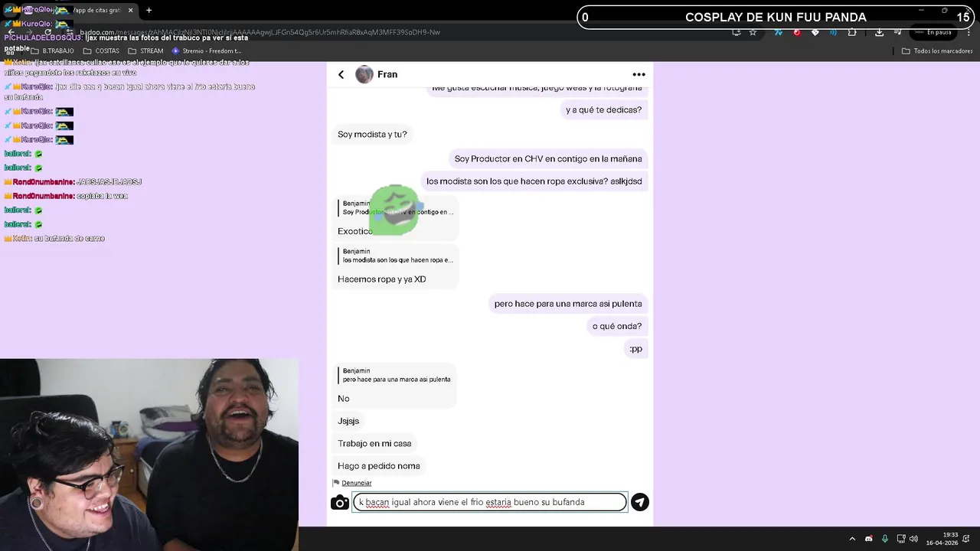Bookmark the page with the star icon

pos(753,32)
